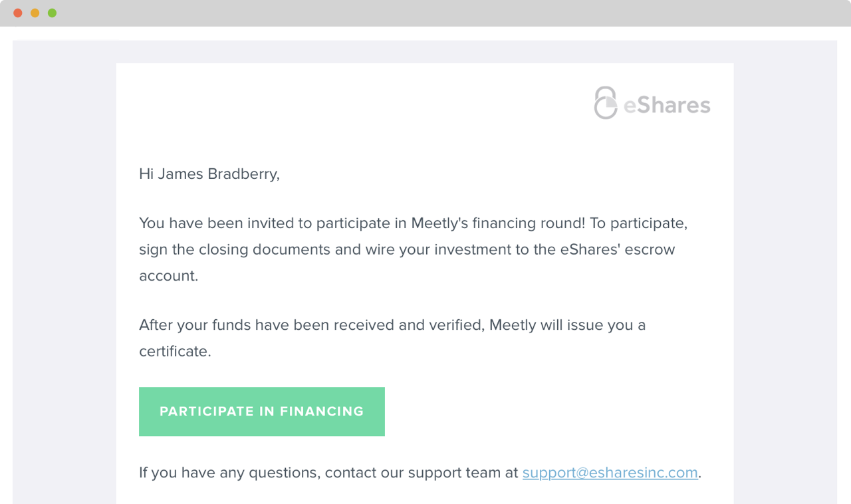The height and width of the screenshot is (504, 851).
Task: Click the eShares wordmark text in header
Action: 667,105
